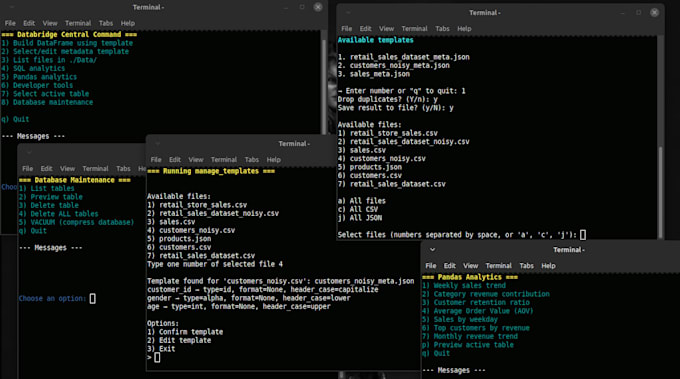
Task: Click the '>' prompt cursor in manage_templates terminal
Action: coord(157,357)
